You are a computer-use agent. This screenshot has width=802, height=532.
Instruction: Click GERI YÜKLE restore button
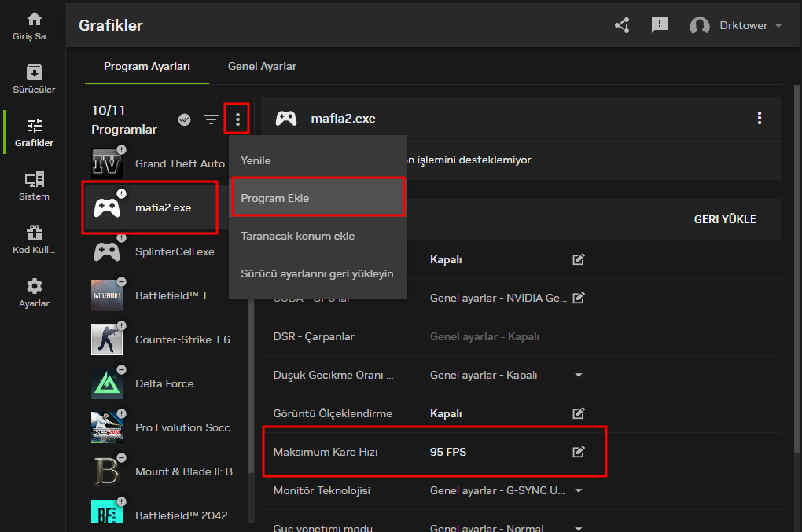(725, 219)
